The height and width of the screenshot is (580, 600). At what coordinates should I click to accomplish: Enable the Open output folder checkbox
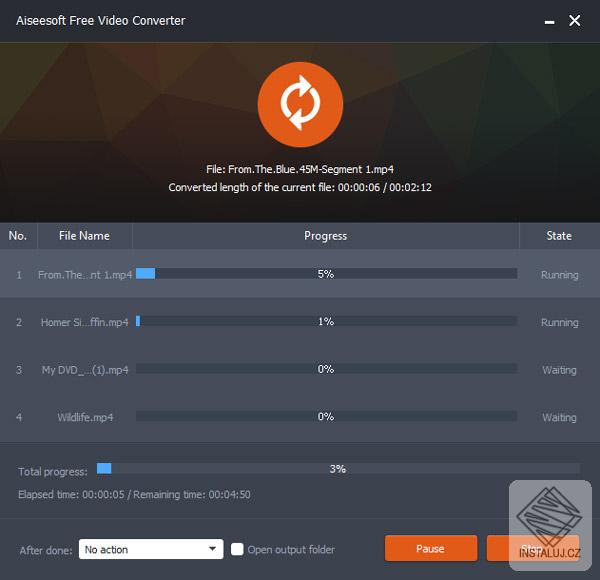tap(237, 549)
